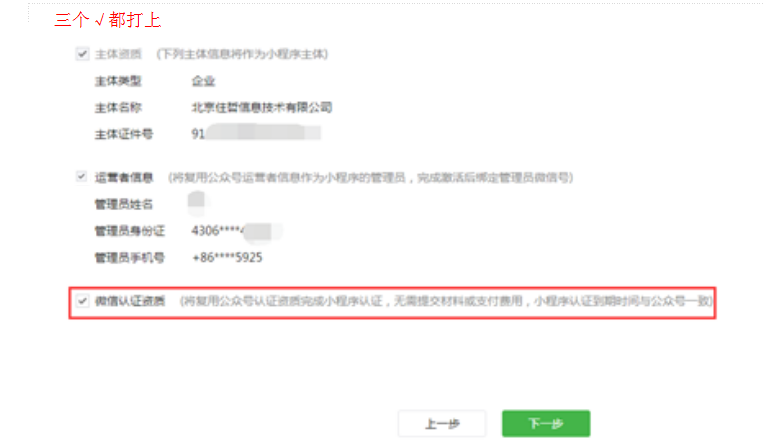The image size is (763, 448).
Task: Click the 微信认证资质 label text
Action: pyautogui.click(x=130, y=301)
